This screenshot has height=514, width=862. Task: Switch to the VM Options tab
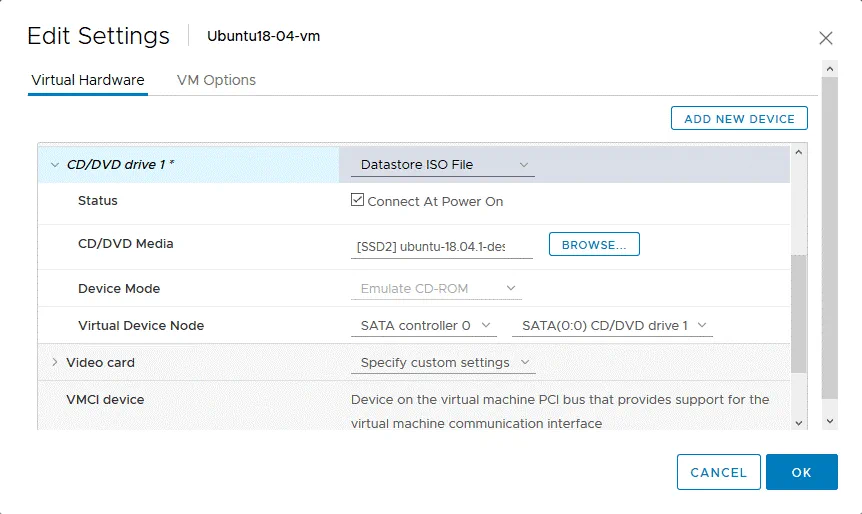click(216, 80)
